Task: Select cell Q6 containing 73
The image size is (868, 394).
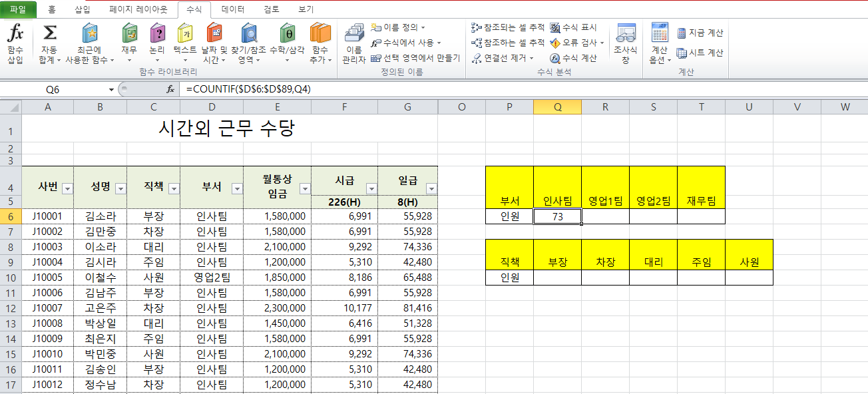Action: [557, 216]
